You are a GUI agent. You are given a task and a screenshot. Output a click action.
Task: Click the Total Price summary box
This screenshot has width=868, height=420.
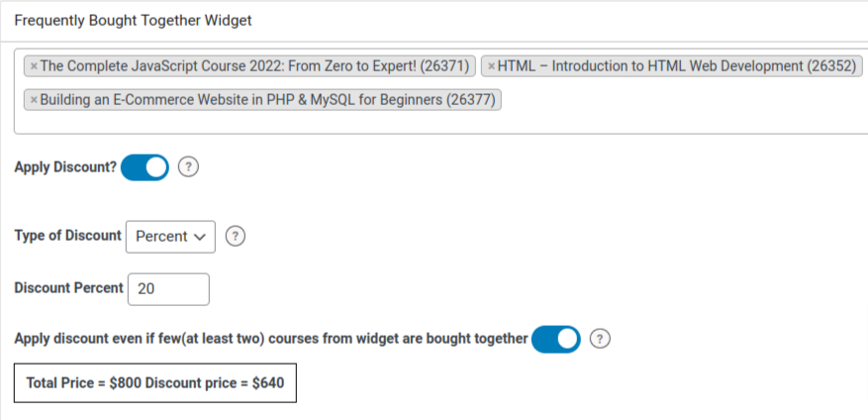click(x=155, y=383)
